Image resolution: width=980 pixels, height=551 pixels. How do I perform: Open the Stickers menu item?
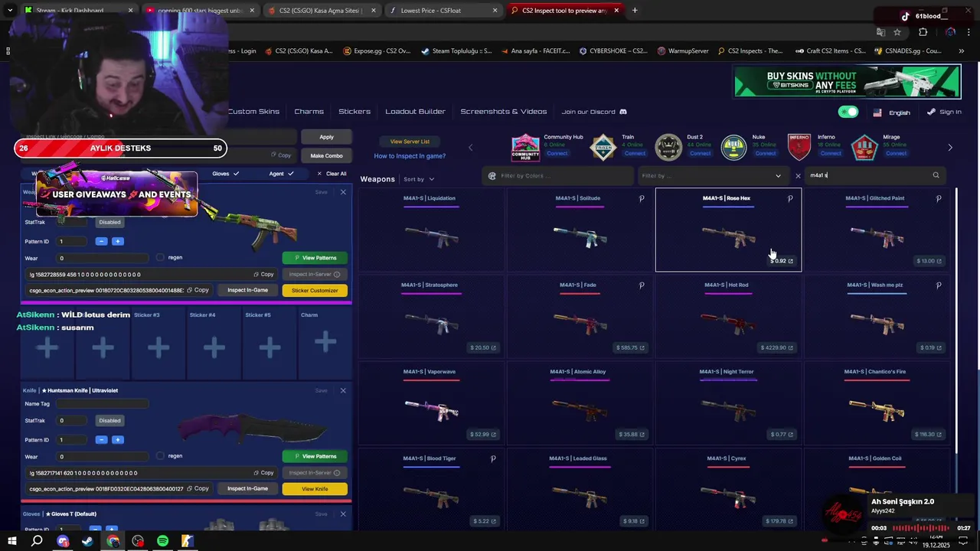click(354, 112)
